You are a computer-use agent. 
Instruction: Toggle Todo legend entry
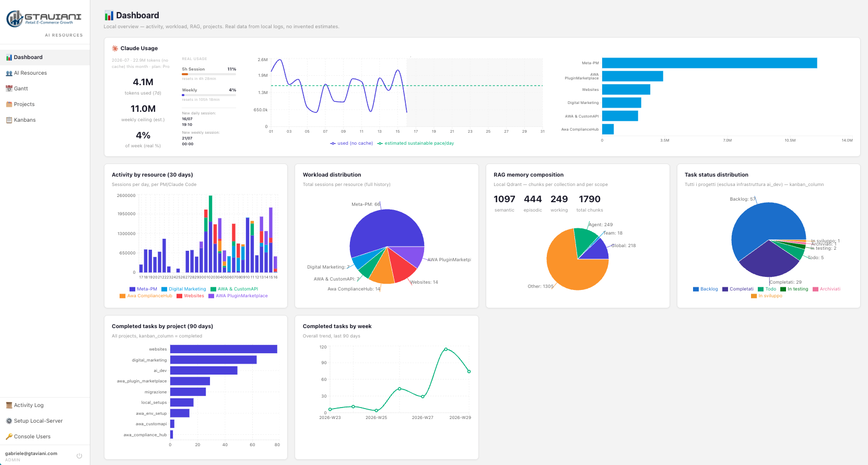click(767, 289)
